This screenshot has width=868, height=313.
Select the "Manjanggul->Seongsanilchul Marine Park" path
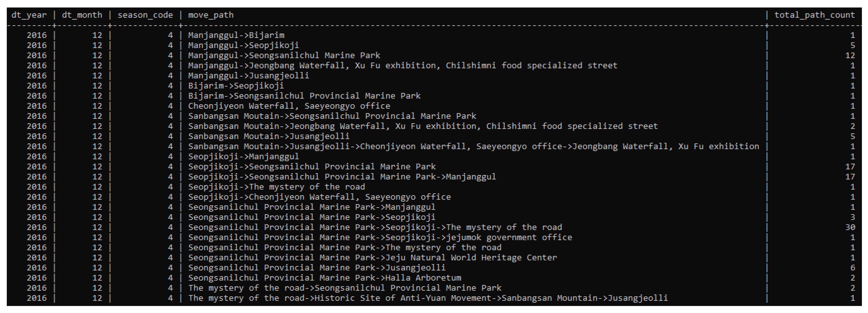tap(284, 56)
